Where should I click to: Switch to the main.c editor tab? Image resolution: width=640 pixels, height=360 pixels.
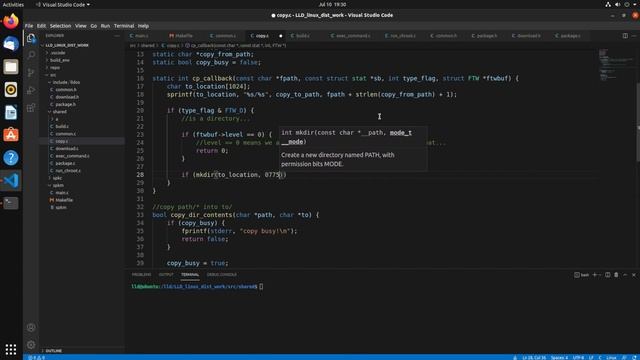click(142, 36)
